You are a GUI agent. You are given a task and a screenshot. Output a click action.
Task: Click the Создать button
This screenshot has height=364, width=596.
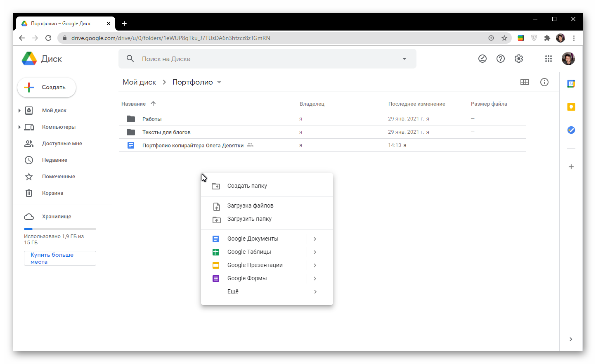pos(47,87)
